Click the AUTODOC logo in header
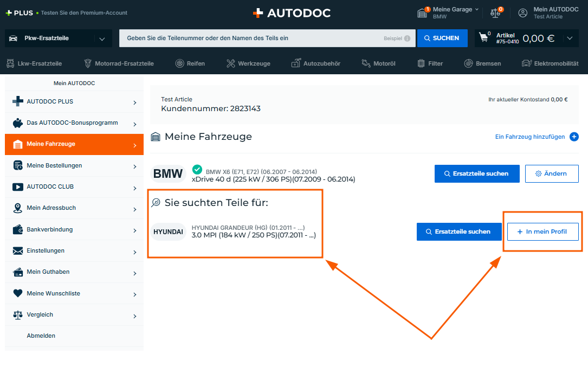The image size is (588, 367). [x=292, y=13]
